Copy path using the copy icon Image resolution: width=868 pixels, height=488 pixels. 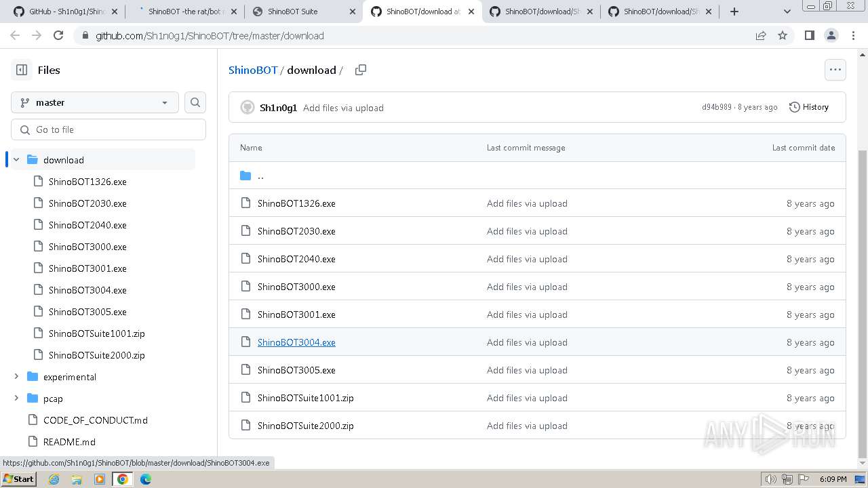361,70
